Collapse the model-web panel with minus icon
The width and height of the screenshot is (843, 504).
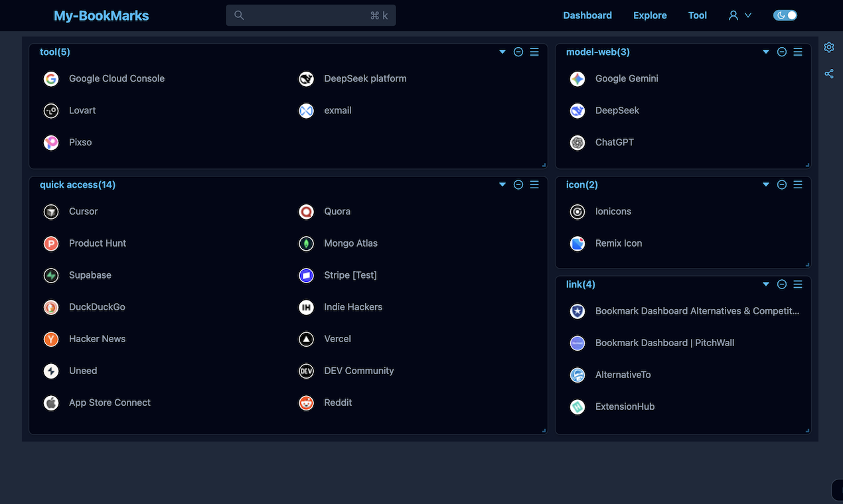[782, 52]
